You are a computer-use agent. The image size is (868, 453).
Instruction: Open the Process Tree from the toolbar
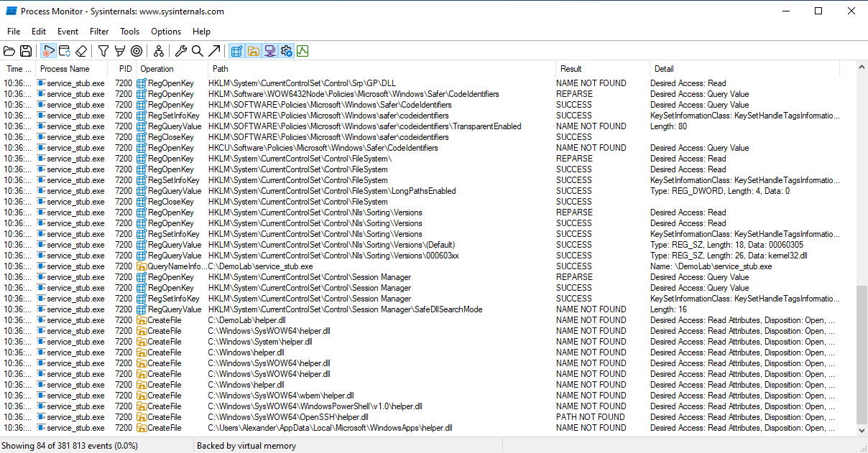[x=159, y=51]
